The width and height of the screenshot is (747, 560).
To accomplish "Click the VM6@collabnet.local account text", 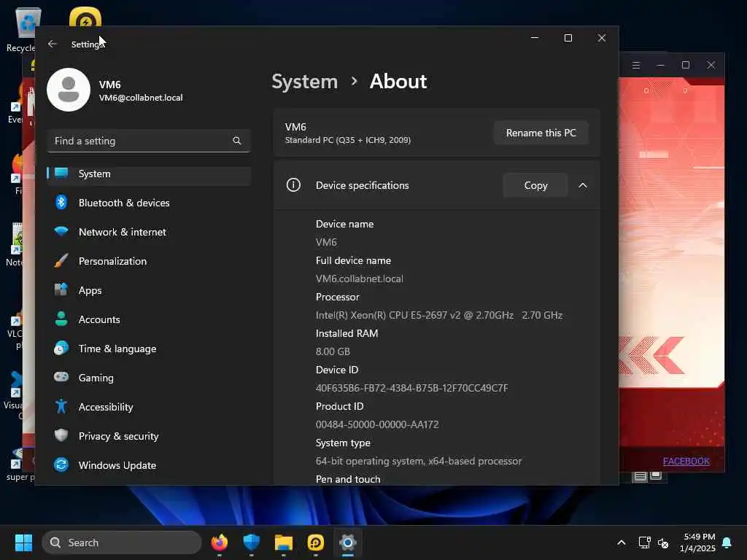I will pos(141,98).
